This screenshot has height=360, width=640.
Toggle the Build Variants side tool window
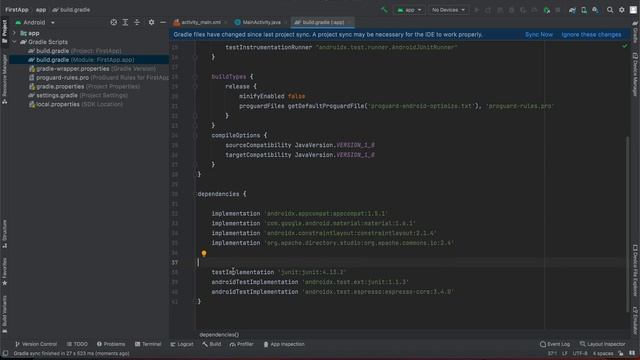pos(4,314)
